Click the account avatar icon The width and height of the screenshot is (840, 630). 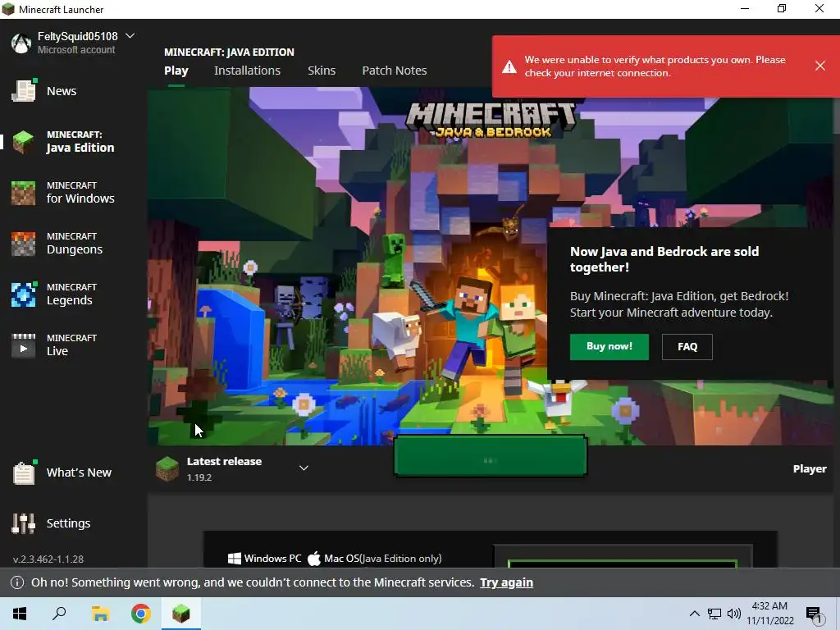tap(21, 43)
